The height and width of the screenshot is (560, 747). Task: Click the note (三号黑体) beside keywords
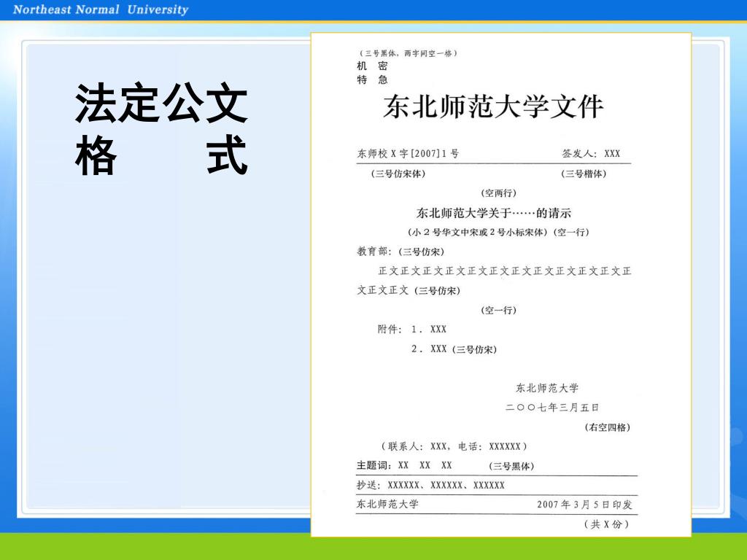511,466
